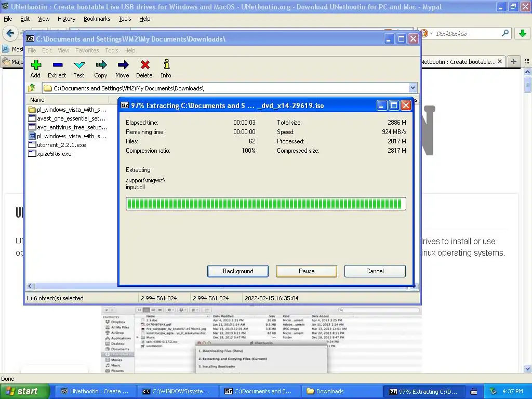The height and width of the screenshot is (399, 532).
Task: Click the Background button
Action: (x=238, y=271)
